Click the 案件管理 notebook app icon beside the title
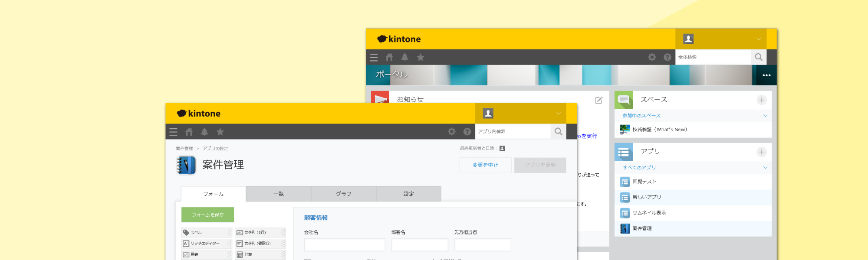The image size is (868, 260). pos(186,165)
